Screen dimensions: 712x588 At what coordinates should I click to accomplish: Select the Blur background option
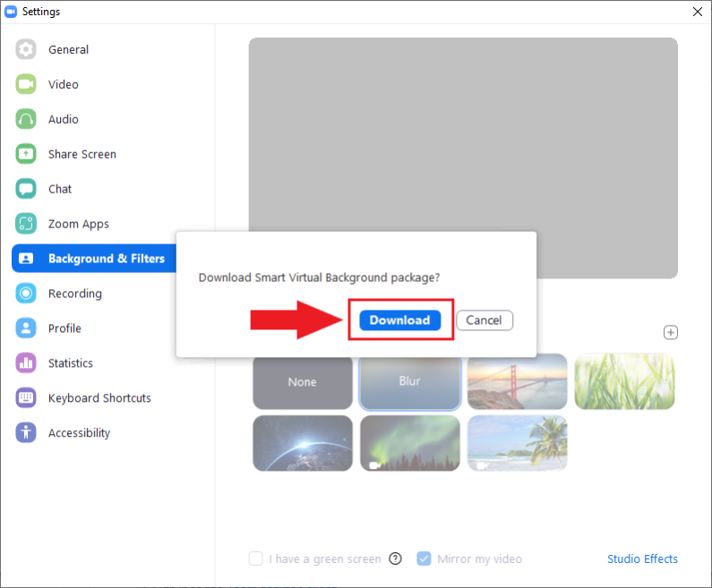409,382
